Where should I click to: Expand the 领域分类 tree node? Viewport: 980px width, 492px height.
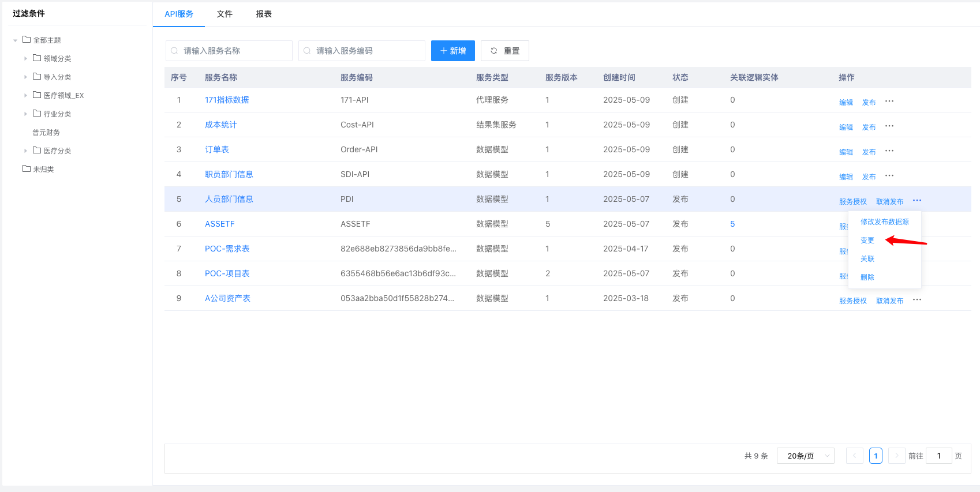point(25,59)
